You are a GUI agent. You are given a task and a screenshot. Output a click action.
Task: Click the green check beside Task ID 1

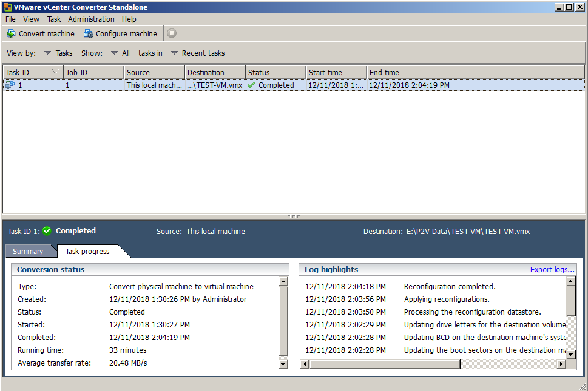click(47, 231)
